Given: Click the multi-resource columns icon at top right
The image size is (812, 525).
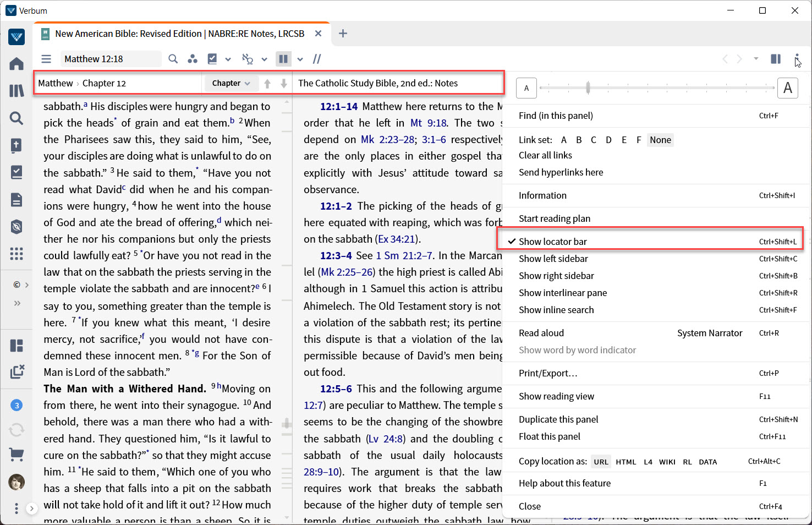Looking at the screenshot, I should [x=776, y=59].
